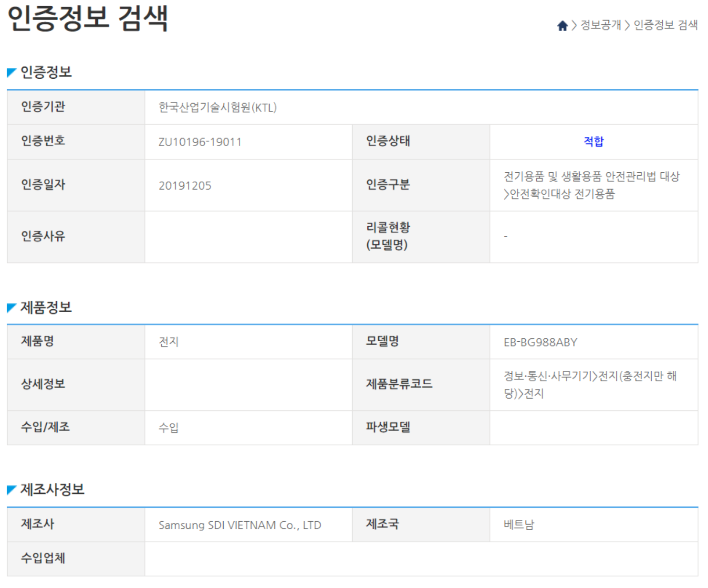Click the certification date 20191205
Viewport: 708px width, 588px height.
point(185,186)
